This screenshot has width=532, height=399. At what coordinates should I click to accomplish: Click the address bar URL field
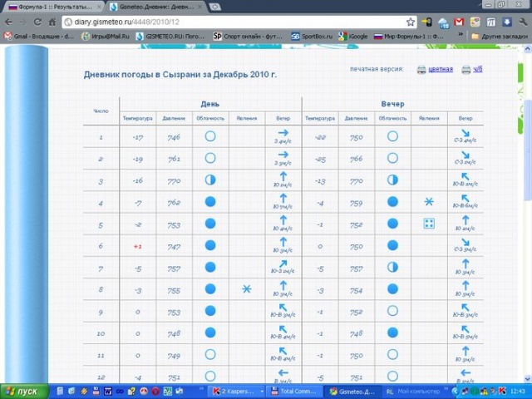[233, 22]
